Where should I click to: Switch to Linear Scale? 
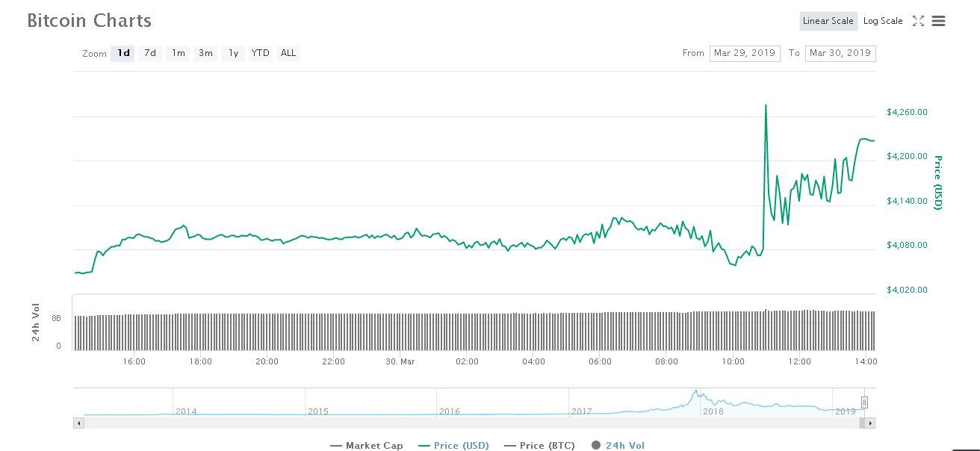pyautogui.click(x=828, y=21)
